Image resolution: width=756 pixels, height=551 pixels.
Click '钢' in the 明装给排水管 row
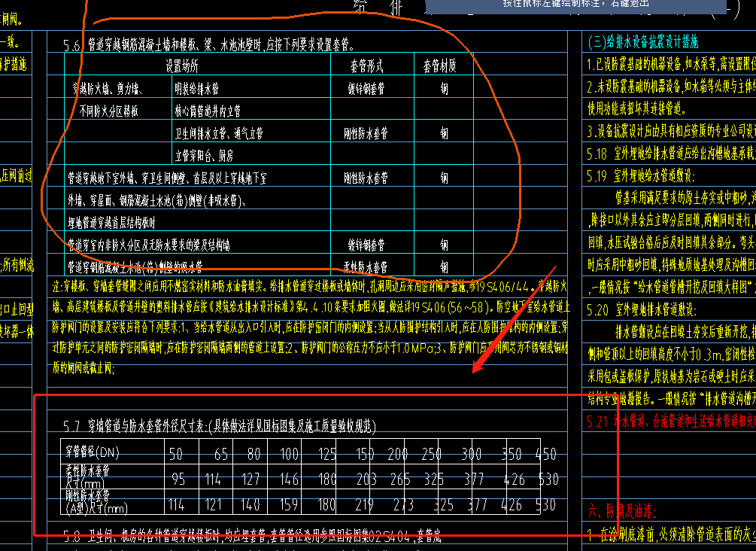click(x=444, y=89)
